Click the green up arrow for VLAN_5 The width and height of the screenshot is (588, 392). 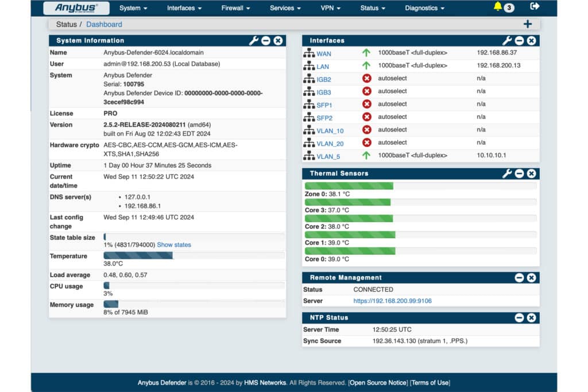coord(366,155)
